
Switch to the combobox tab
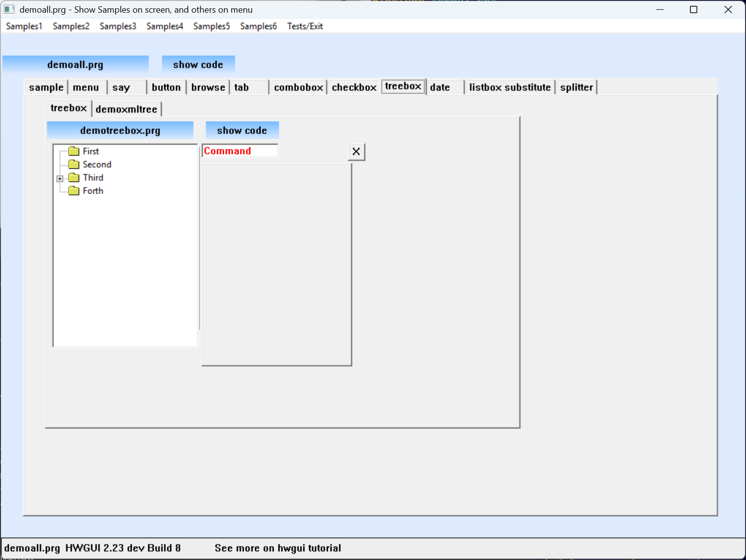click(298, 87)
